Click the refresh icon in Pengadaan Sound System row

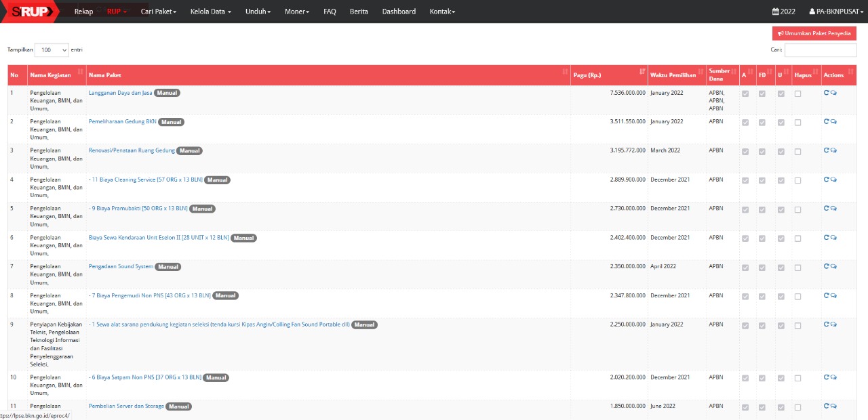(x=827, y=266)
